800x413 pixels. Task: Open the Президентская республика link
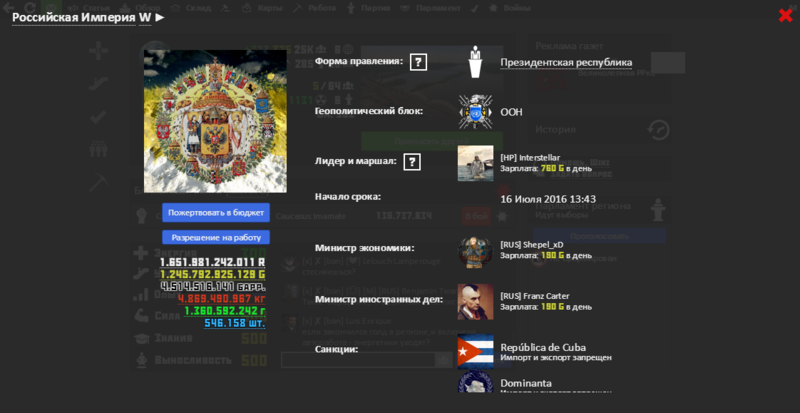[x=566, y=62]
